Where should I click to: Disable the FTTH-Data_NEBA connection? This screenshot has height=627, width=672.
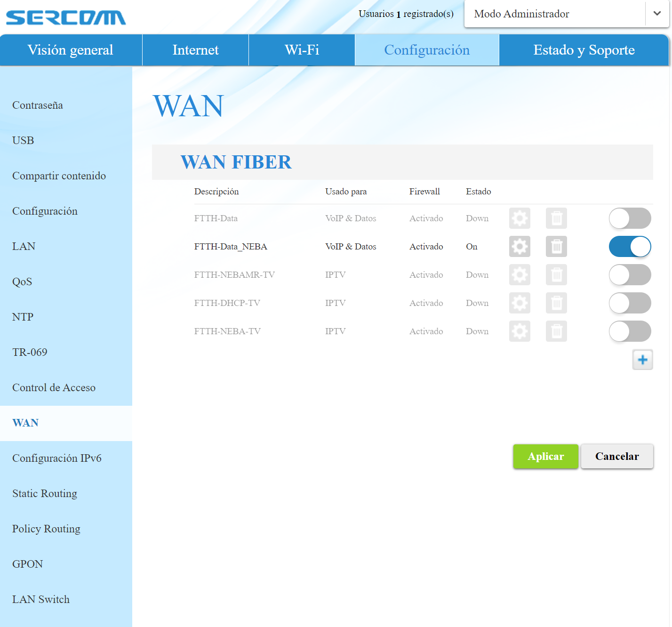(x=630, y=246)
